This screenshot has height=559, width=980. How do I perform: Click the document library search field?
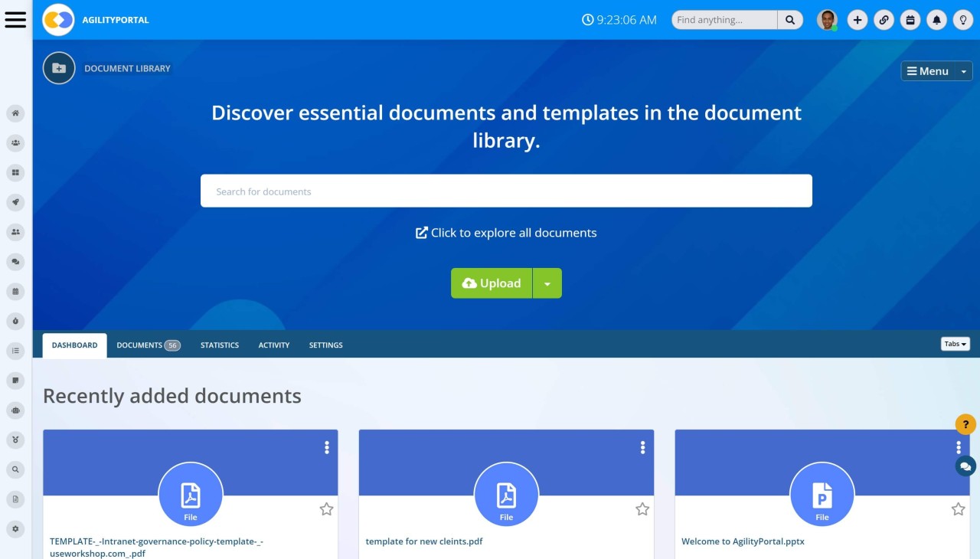(x=506, y=191)
